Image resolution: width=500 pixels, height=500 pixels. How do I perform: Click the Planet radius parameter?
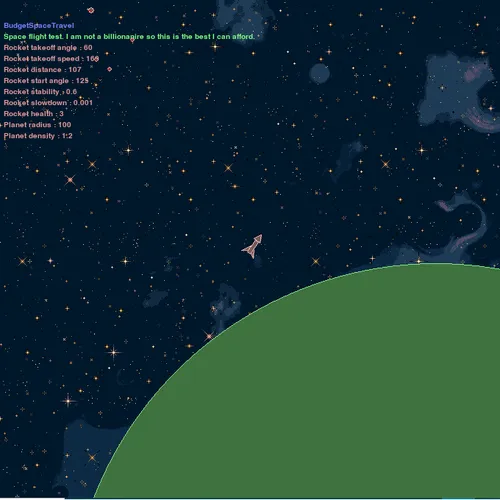tap(37, 125)
